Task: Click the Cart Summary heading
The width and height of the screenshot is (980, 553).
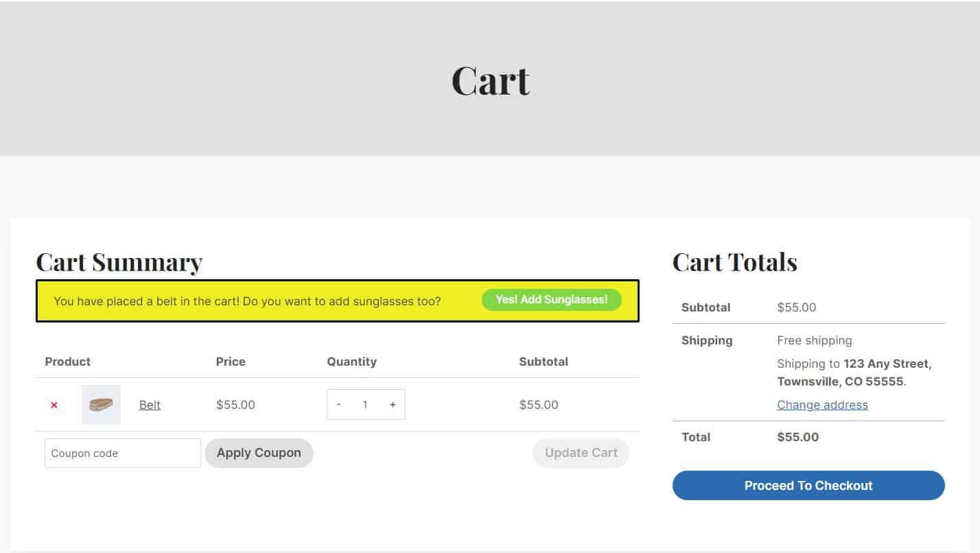Action: tap(119, 262)
